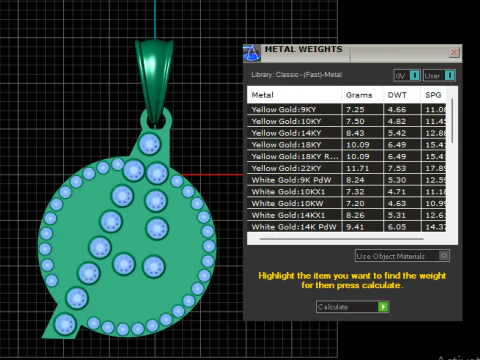Click the green arrow on Calculate
The width and height of the screenshot is (480, 360).
point(383,307)
